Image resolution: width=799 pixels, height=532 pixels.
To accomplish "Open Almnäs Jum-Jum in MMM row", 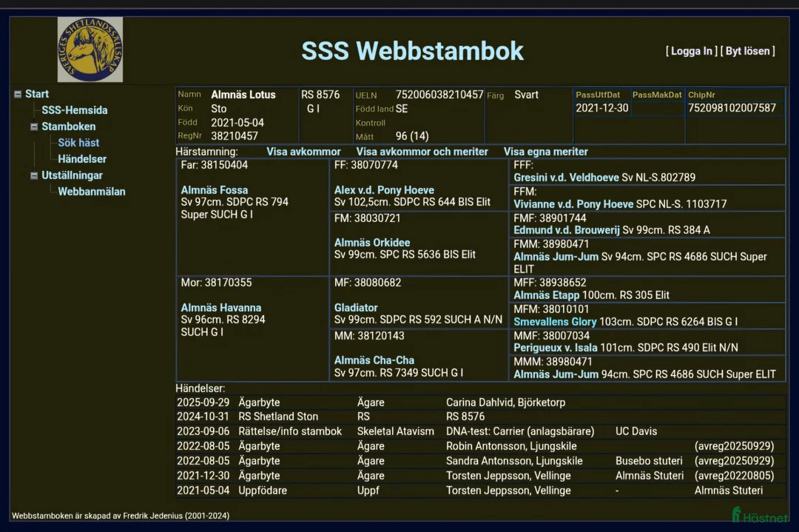I will point(556,374).
